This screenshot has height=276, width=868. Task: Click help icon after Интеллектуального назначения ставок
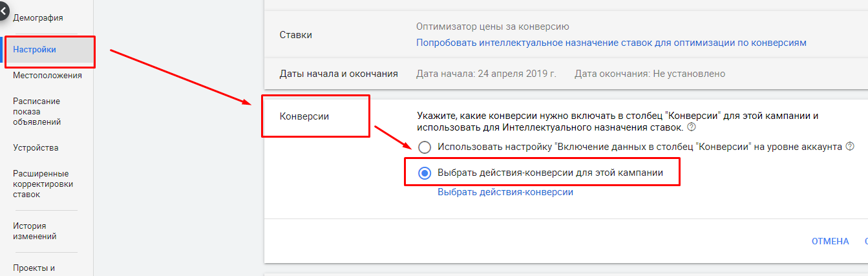tap(691, 128)
